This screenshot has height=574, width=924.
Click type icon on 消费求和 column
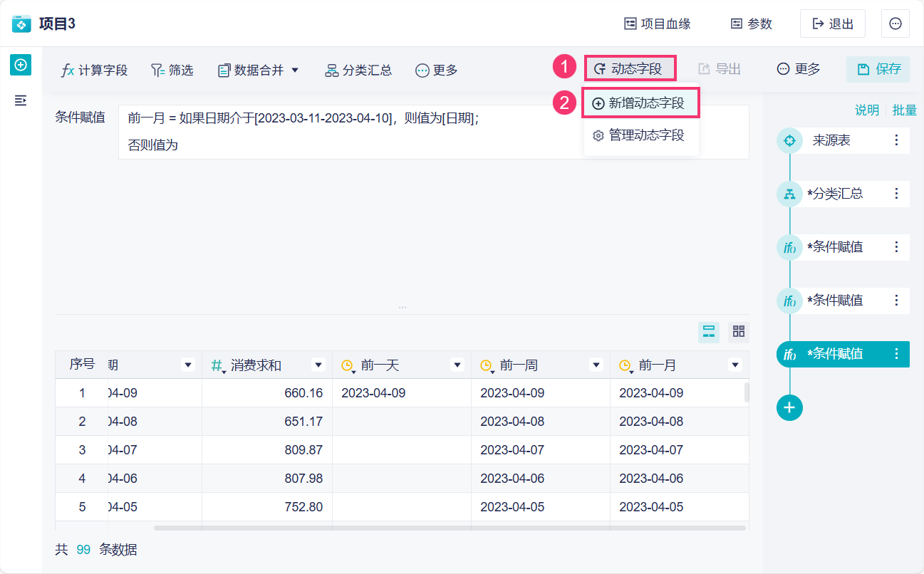pyautogui.click(x=217, y=366)
